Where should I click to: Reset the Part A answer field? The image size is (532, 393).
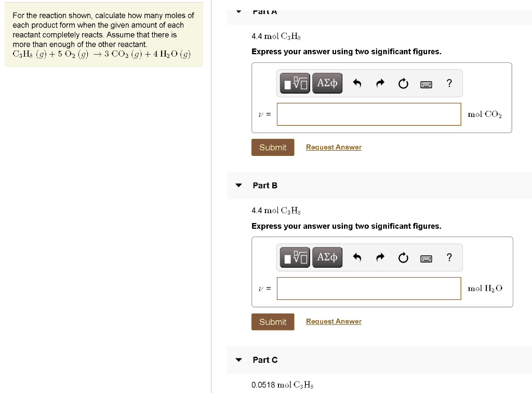(403, 83)
